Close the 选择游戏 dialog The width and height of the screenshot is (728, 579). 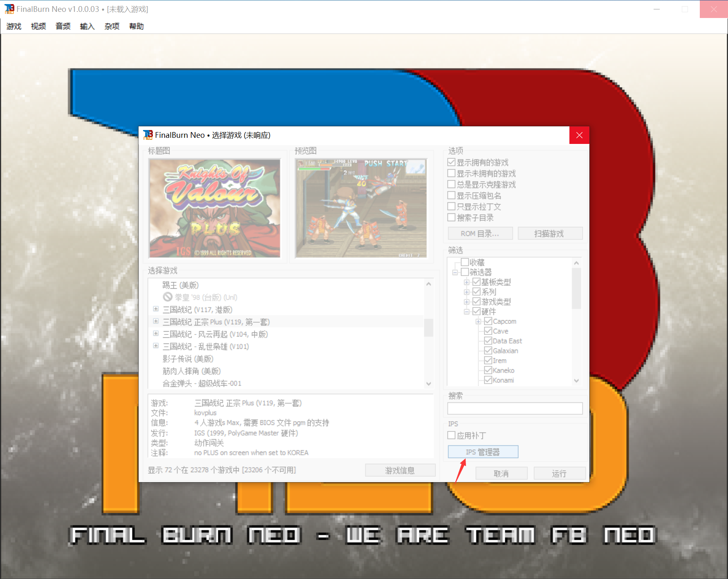(x=579, y=135)
